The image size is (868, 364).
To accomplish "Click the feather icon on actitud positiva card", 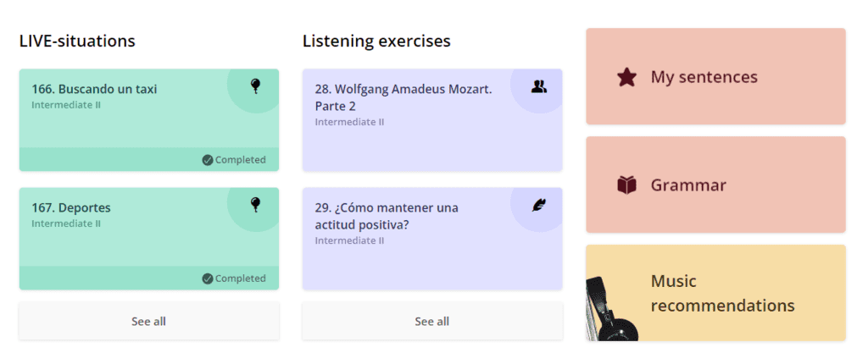I will (539, 204).
